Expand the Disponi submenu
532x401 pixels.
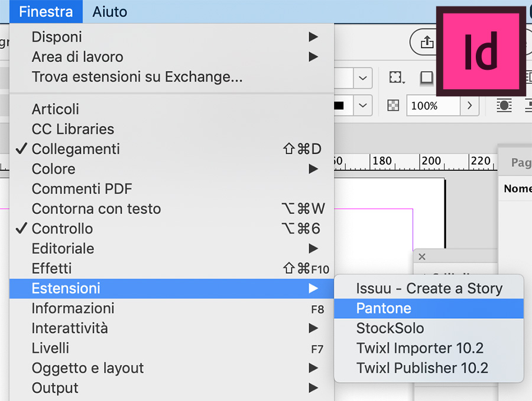(171, 37)
